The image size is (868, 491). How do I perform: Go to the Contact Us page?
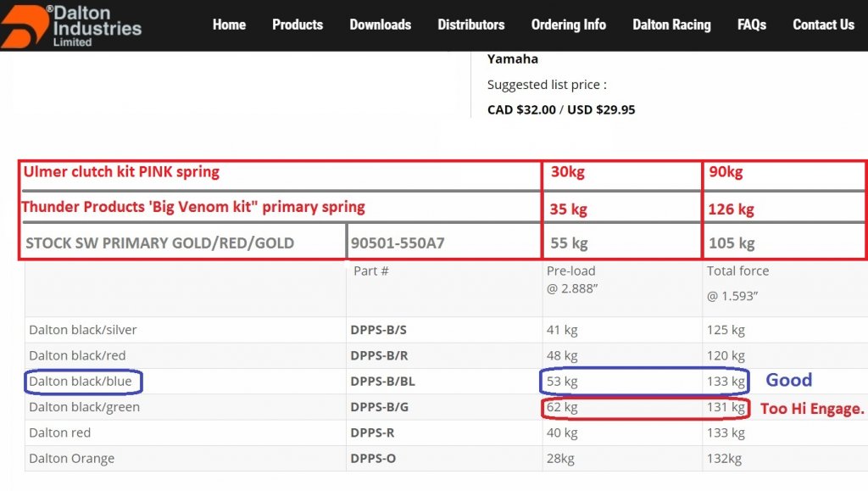coord(824,25)
